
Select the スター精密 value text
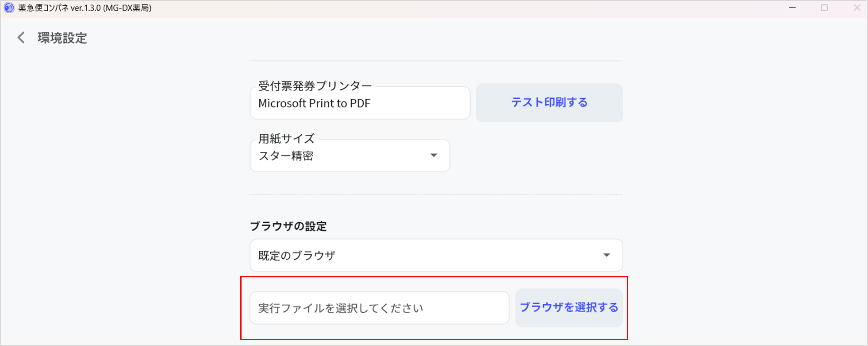[286, 156]
